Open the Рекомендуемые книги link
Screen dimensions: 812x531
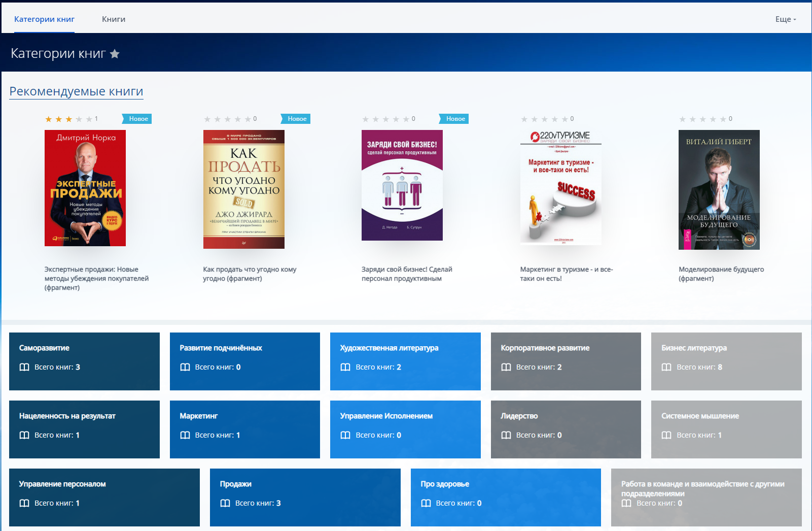(x=76, y=91)
